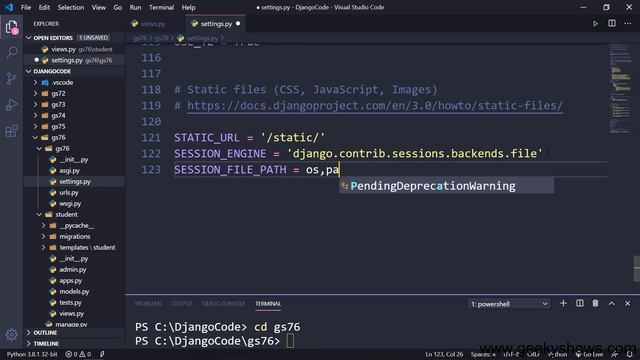Click Ln 123, Col 26 status entry
This screenshot has width=640, height=360.
click(x=444, y=354)
